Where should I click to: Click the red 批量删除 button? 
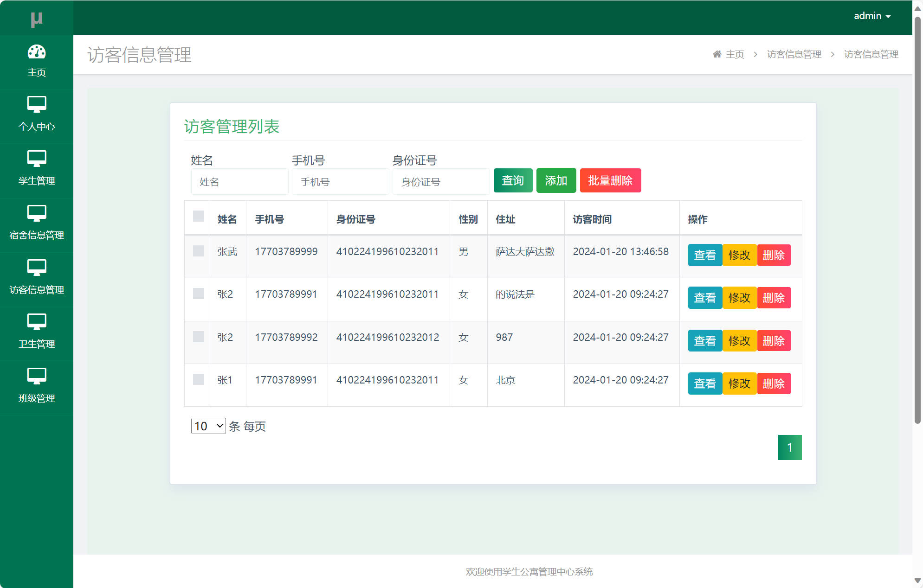610,180
